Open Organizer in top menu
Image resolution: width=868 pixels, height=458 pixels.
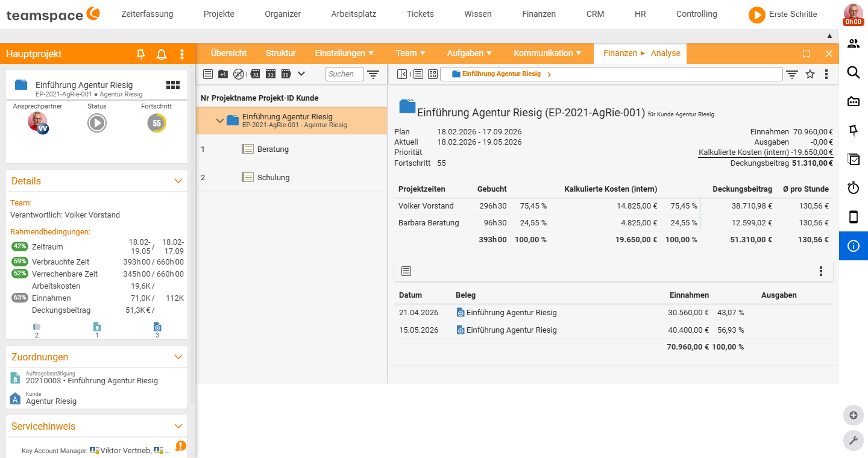click(283, 14)
